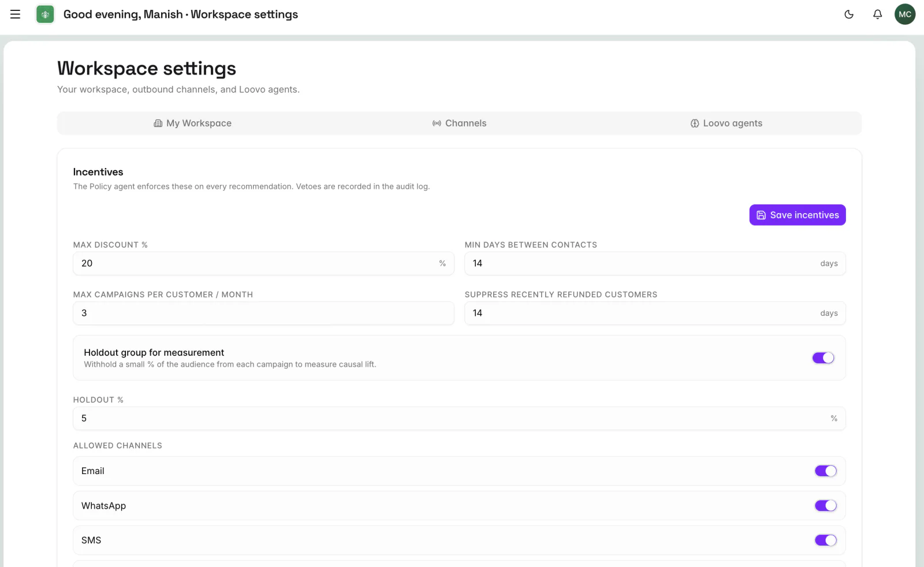The image size is (924, 567).
Task: Click 'Good evening, Manish' header text
Action: pyautogui.click(x=123, y=14)
